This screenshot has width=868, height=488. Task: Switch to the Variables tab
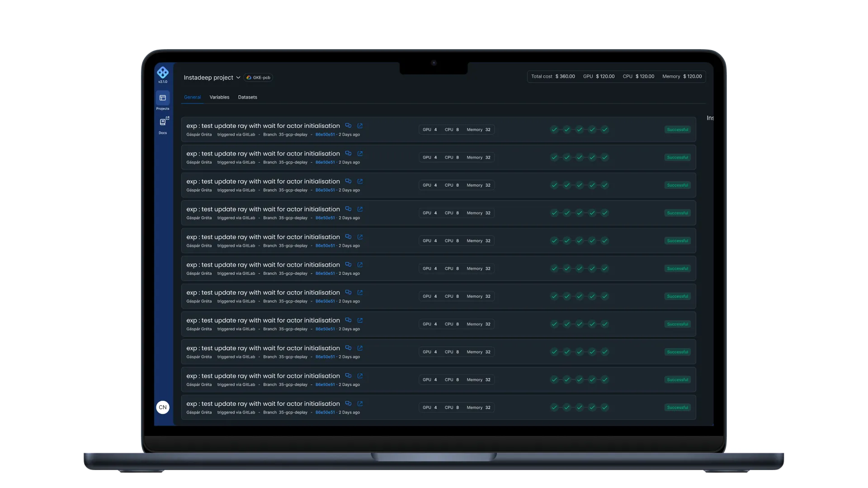click(x=219, y=97)
